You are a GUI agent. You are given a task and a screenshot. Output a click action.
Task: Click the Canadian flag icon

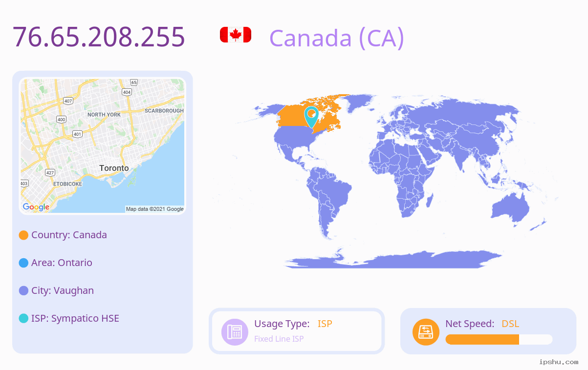pos(236,35)
